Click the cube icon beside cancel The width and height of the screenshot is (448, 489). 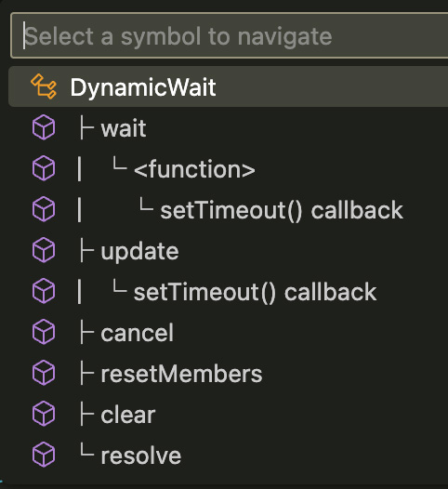[44, 332]
